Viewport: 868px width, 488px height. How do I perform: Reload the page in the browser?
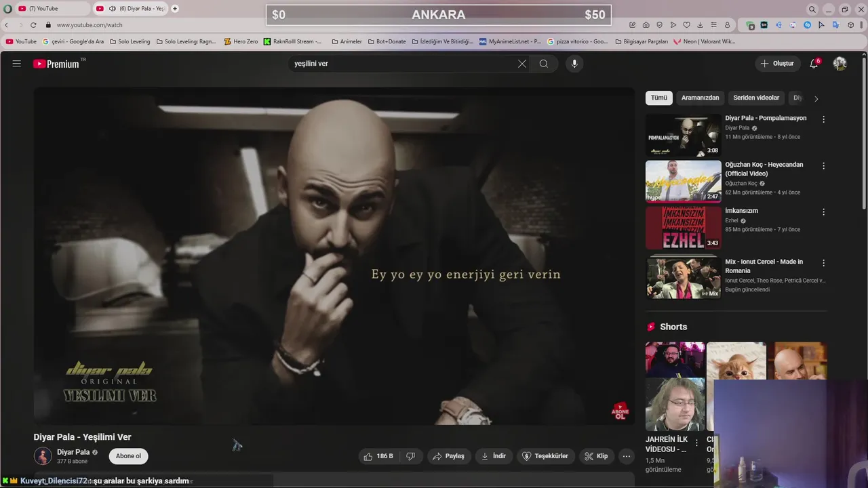coord(33,25)
